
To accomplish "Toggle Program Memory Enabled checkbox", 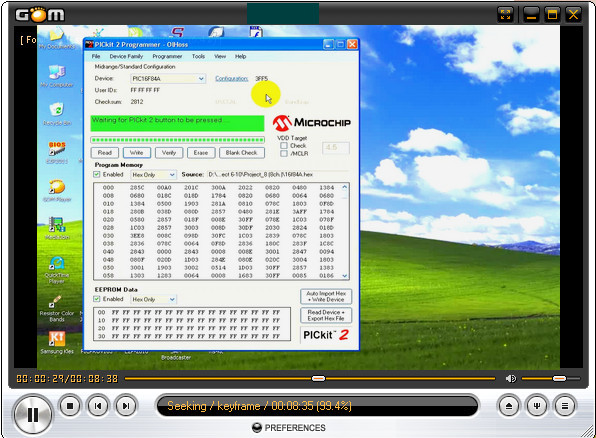I will pos(97,175).
